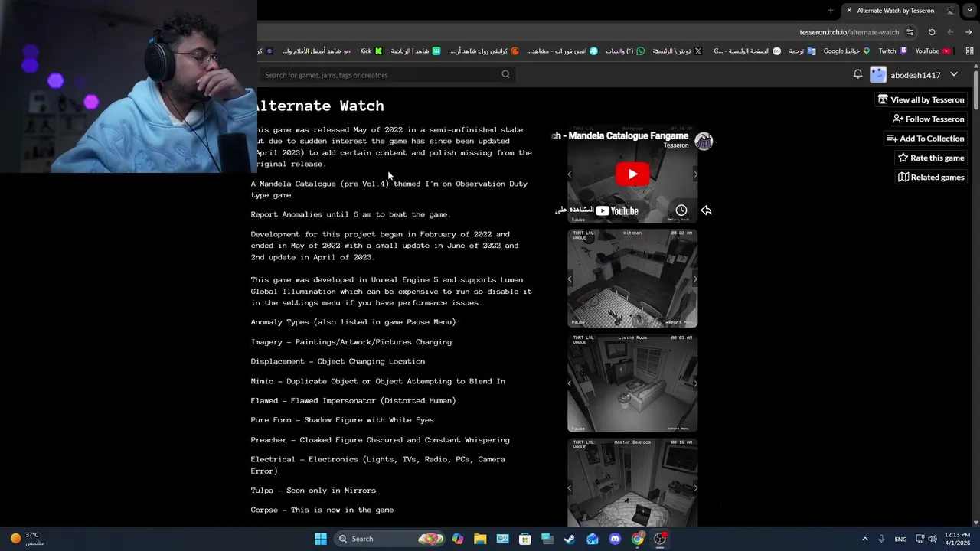Open the YouTube bookmark

click(x=933, y=51)
